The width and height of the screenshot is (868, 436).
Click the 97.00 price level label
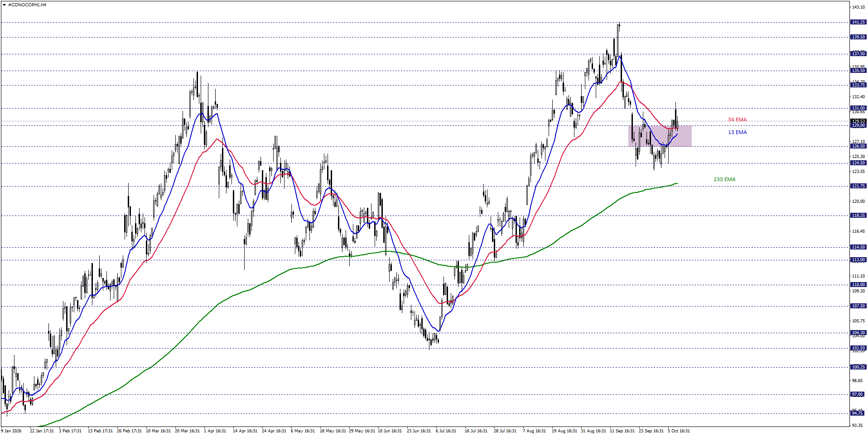point(858,394)
